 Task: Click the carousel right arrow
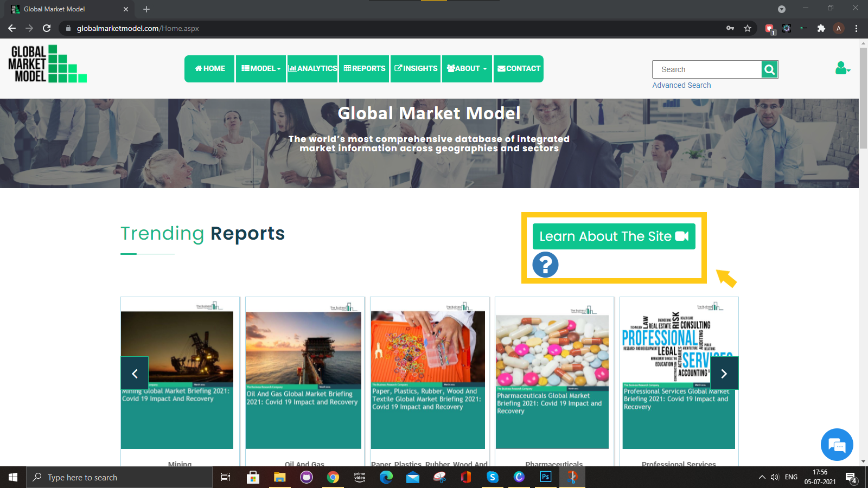(x=724, y=373)
